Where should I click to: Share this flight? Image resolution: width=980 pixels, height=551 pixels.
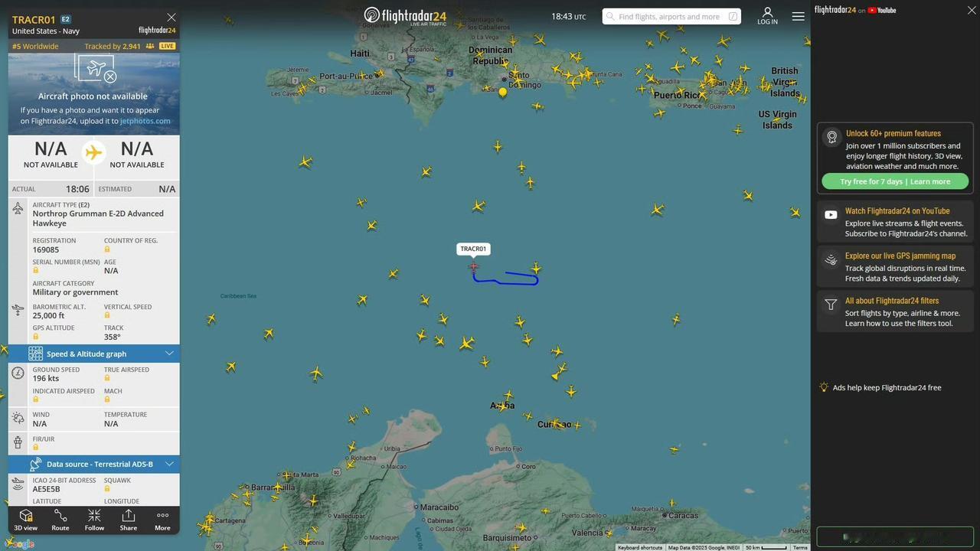coord(129,520)
